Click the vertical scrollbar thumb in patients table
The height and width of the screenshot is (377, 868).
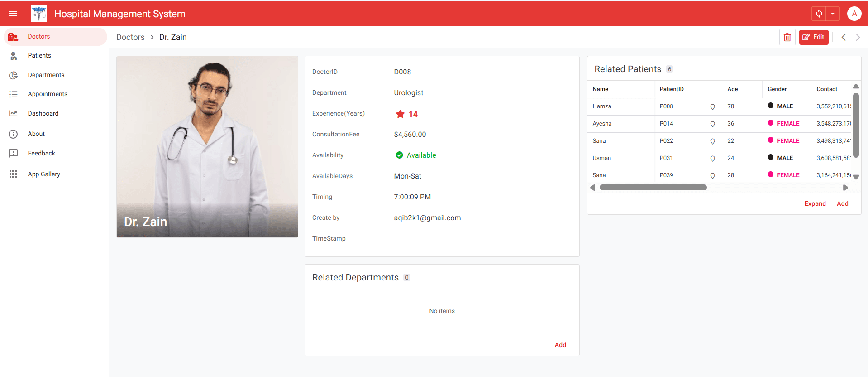[856, 125]
